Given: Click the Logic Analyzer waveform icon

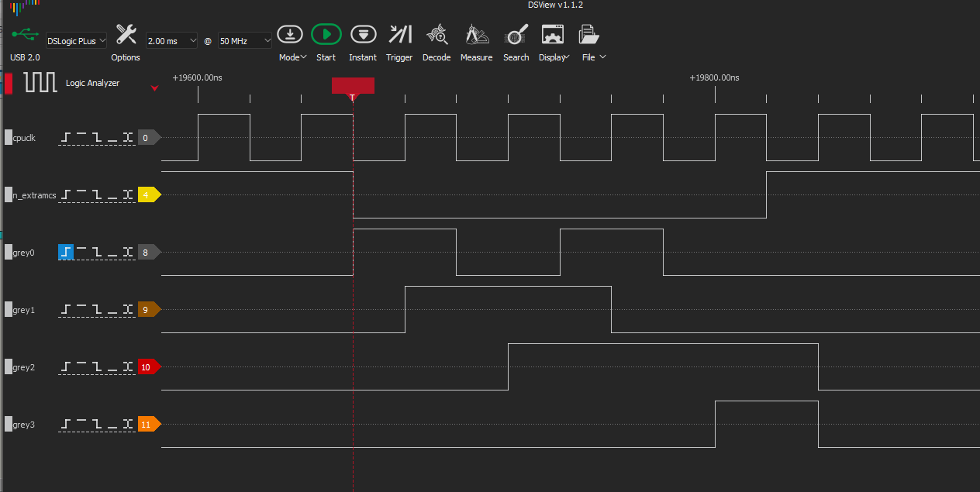Looking at the screenshot, I should (40, 82).
